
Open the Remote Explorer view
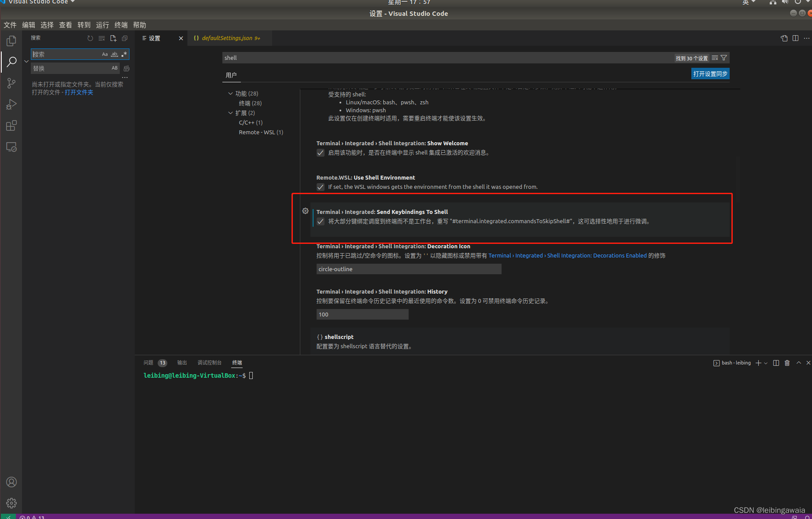[x=11, y=147]
